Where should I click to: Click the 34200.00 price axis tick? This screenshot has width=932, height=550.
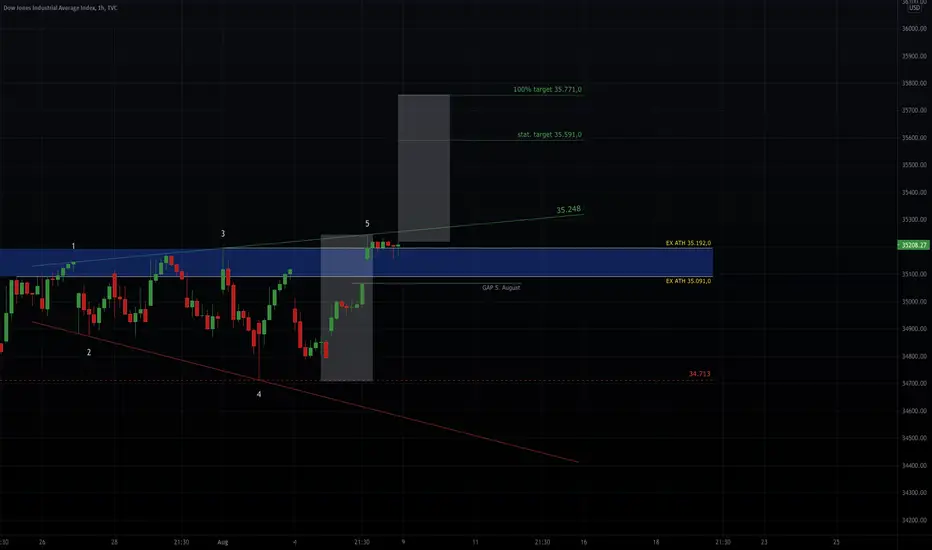coord(914,520)
